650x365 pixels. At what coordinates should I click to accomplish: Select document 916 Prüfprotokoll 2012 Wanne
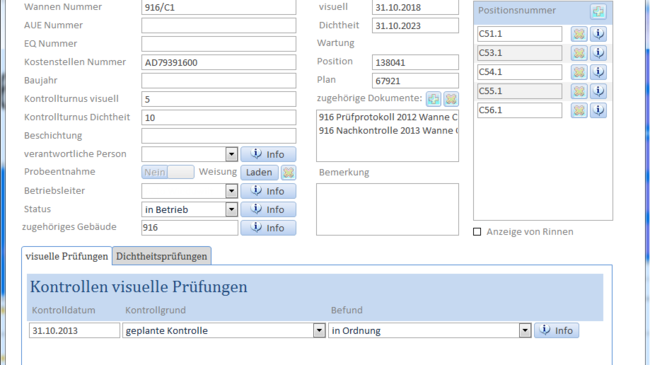pos(388,117)
